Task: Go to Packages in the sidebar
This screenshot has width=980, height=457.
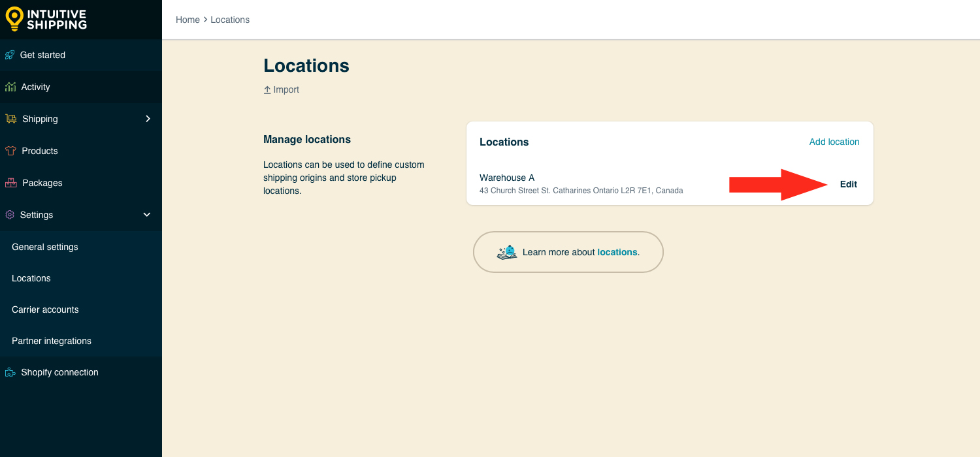Action: tap(42, 183)
